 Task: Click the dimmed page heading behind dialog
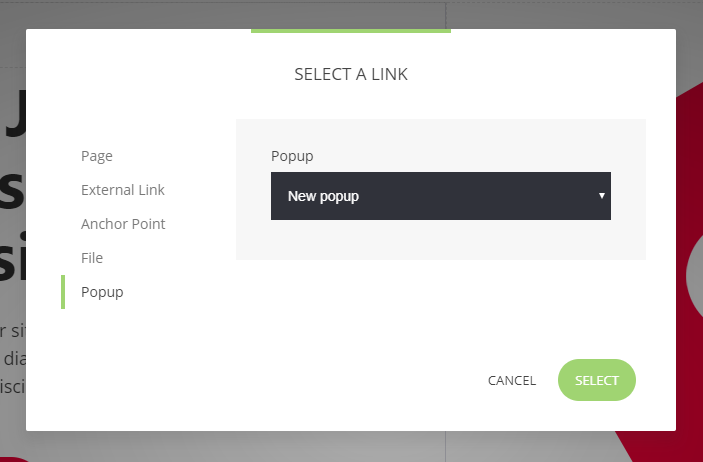(x=12, y=190)
